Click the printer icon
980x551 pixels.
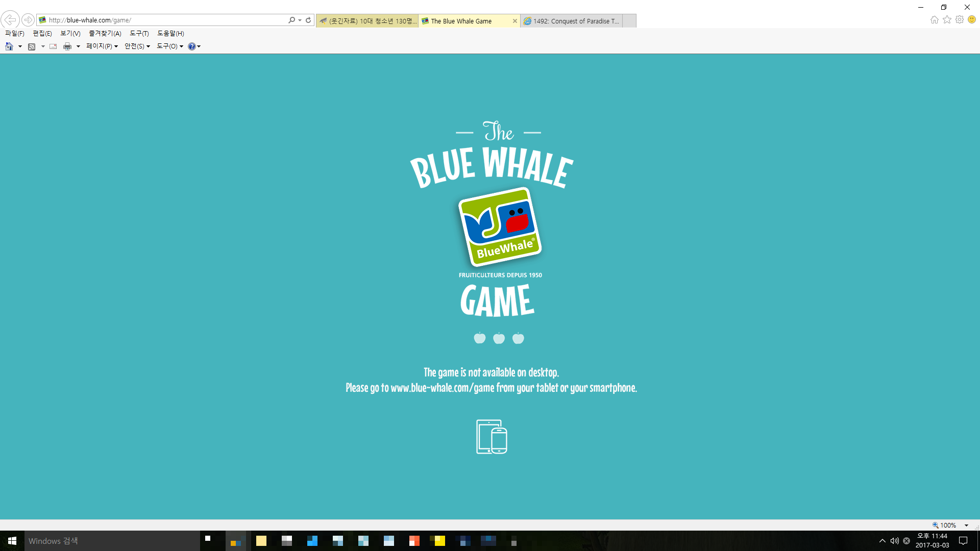pyautogui.click(x=67, y=46)
